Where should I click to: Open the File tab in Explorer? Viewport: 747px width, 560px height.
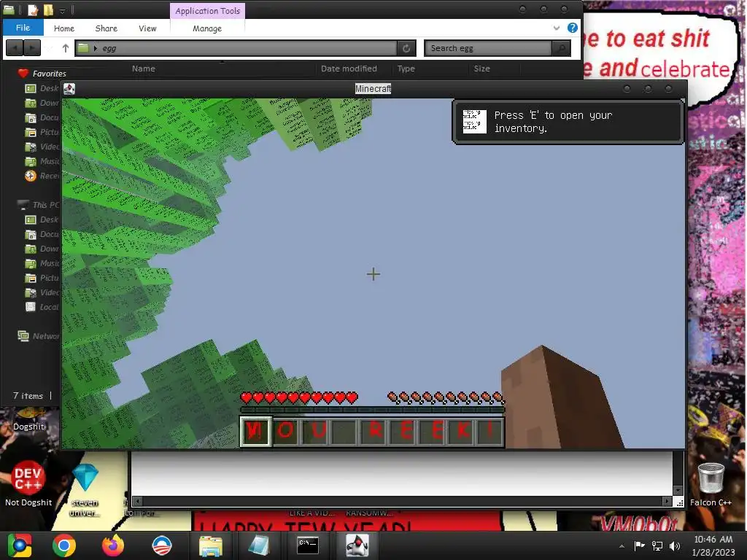pos(23,28)
